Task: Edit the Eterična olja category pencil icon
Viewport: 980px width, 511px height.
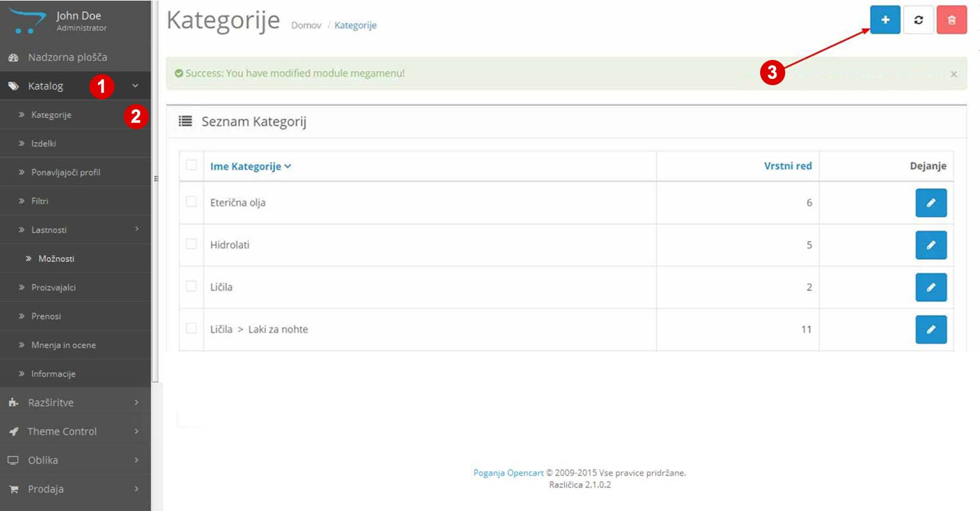Action: point(930,203)
